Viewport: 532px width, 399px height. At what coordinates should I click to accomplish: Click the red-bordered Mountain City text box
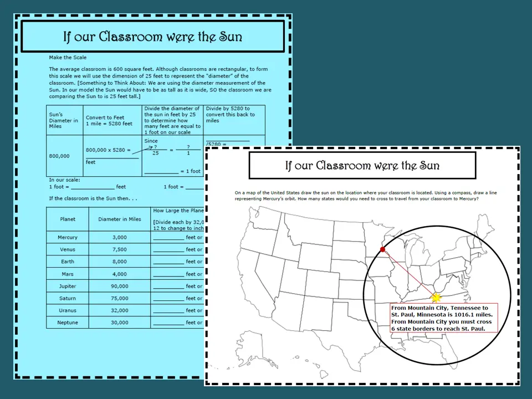click(x=444, y=318)
